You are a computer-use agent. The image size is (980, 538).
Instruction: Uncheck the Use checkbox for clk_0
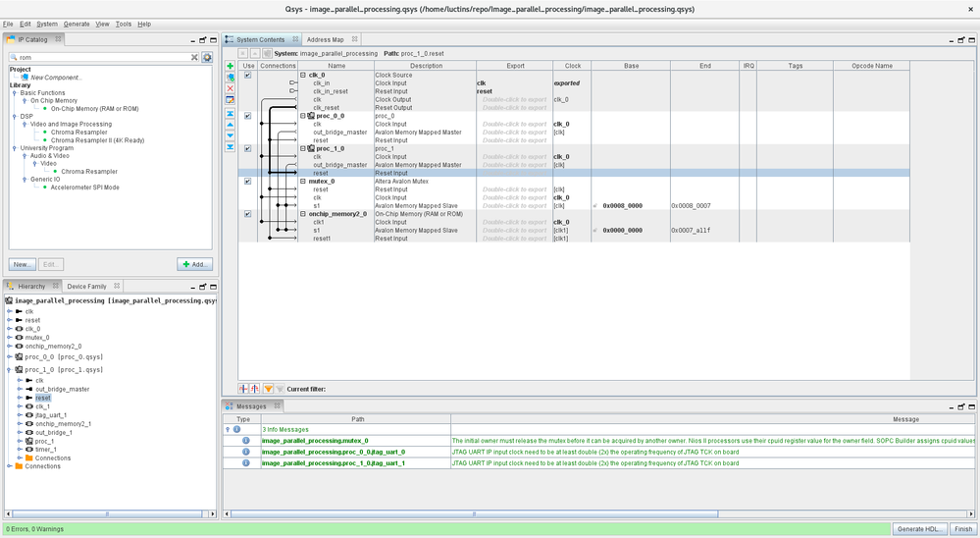click(247, 75)
